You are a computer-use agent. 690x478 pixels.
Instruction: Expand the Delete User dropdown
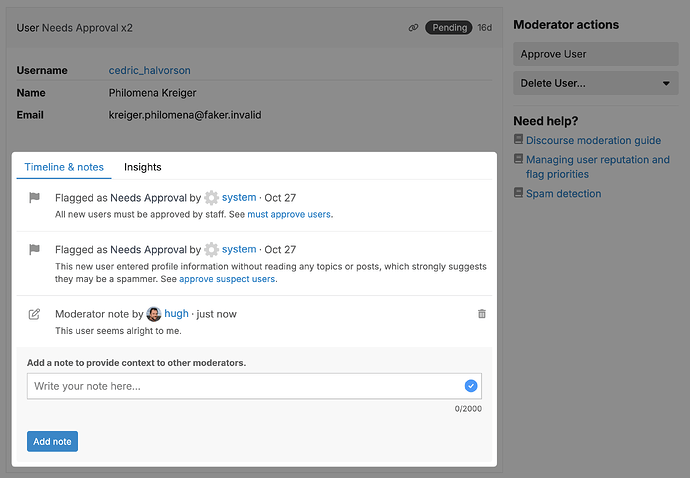coord(596,83)
